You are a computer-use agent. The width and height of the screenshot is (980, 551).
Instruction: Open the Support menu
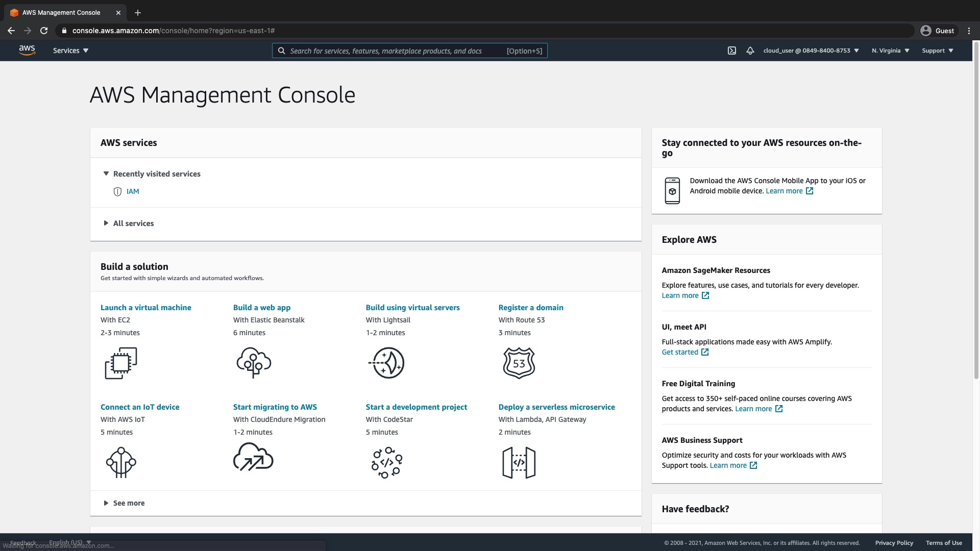(937, 51)
